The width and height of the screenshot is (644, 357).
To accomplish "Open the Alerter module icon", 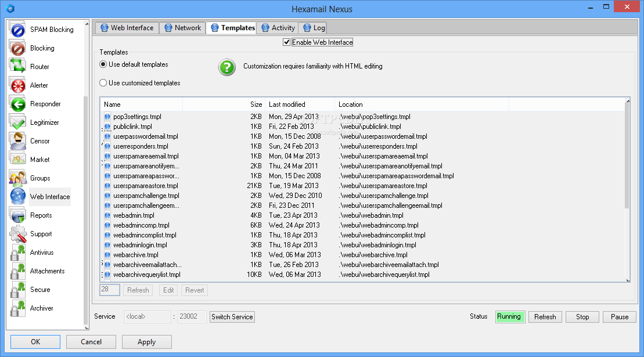I will (17, 85).
